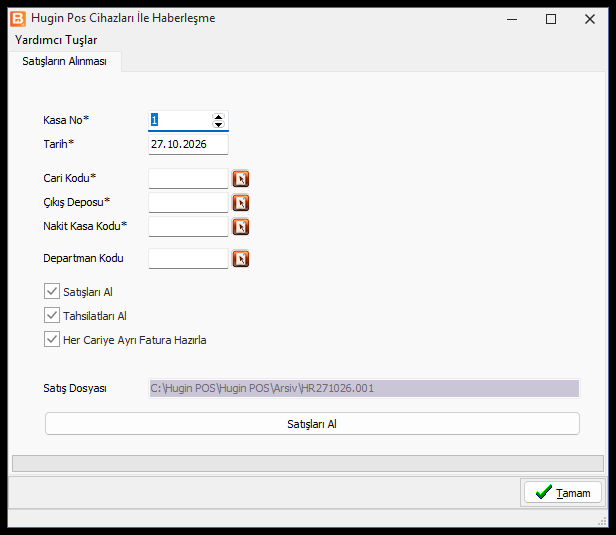Click into the Cari Kodu field
Image resolution: width=616 pixels, height=535 pixels.
188,179
